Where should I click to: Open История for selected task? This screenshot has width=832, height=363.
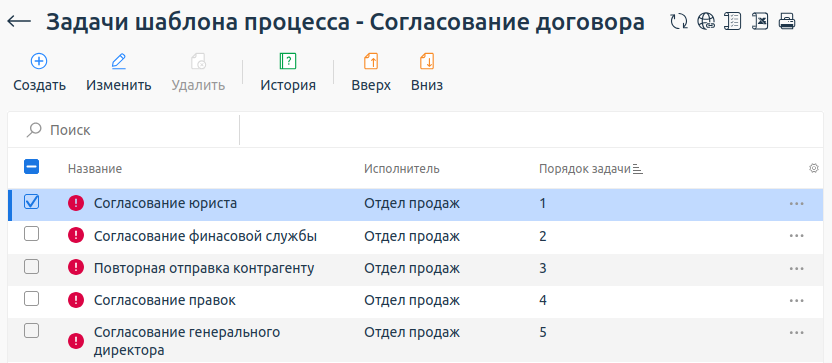[288, 72]
